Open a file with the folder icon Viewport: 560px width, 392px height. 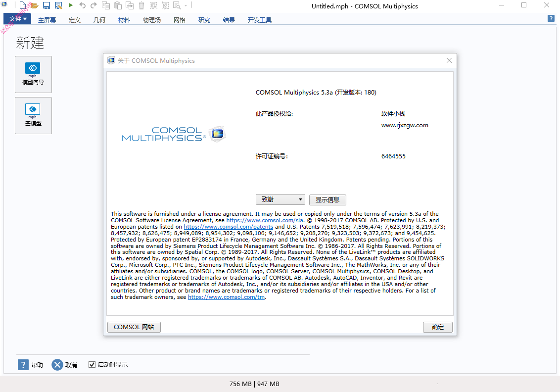click(34, 5)
